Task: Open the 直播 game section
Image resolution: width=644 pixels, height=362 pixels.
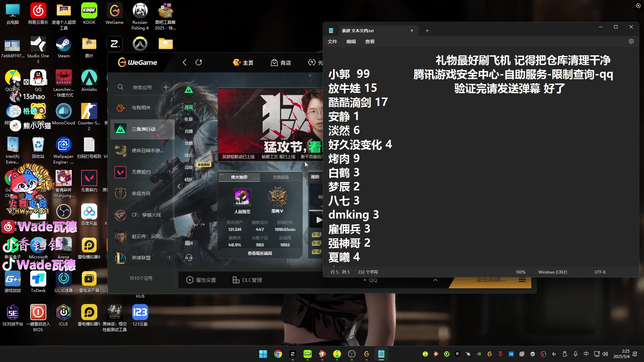Action: click(x=189, y=131)
